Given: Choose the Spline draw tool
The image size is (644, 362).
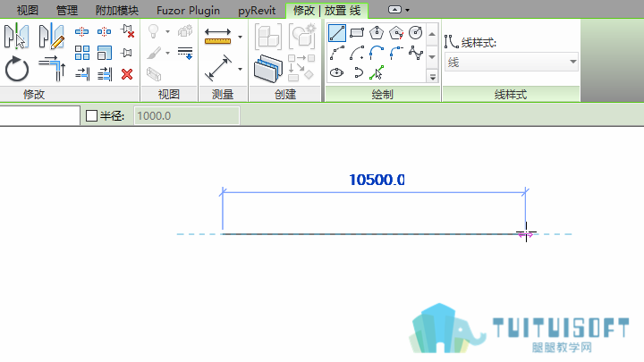Looking at the screenshot, I should pyautogui.click(x=416, y=53).
